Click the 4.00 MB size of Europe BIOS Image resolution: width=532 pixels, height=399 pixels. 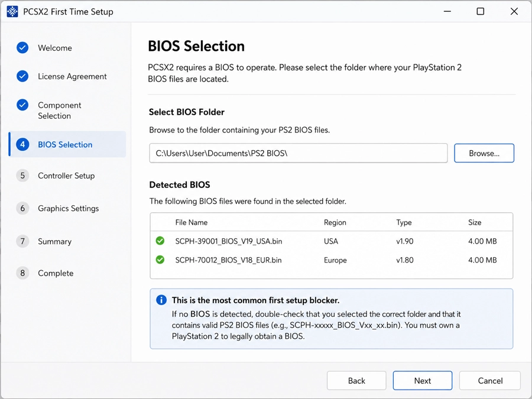(482, 260)
